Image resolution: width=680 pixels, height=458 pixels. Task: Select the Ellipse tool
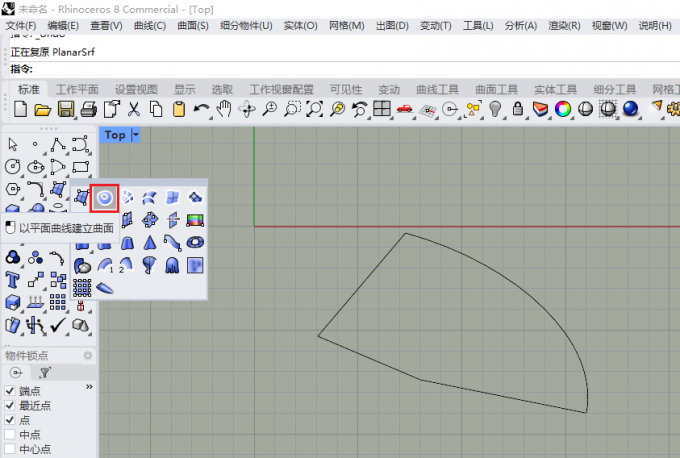[35, 167]
